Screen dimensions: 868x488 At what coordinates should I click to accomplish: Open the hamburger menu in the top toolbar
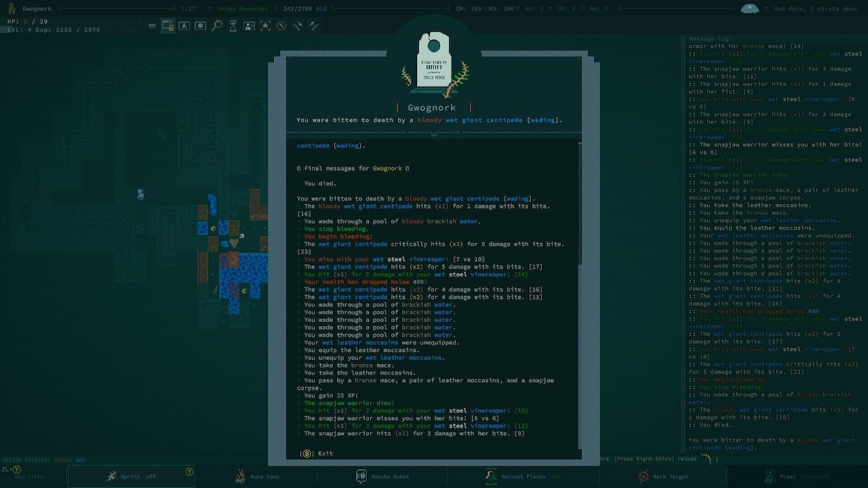tap(152, 26)
